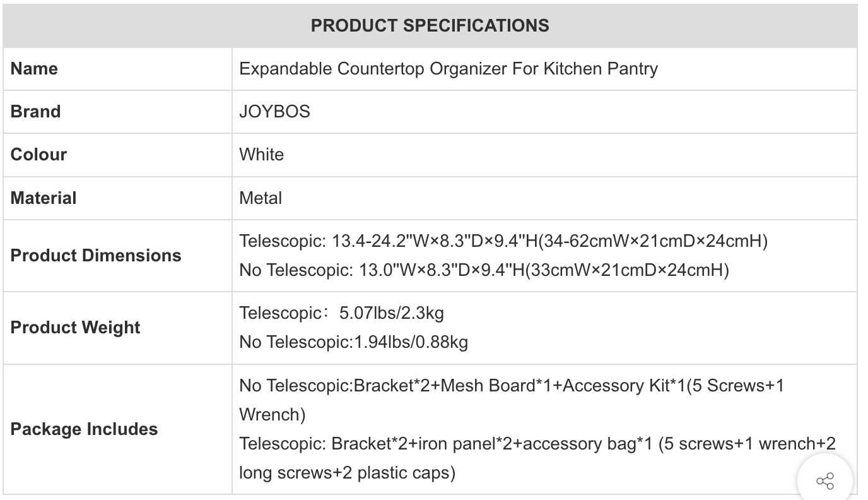Click the Package Includes row label
868x500 pixels.
coord(84,429)
